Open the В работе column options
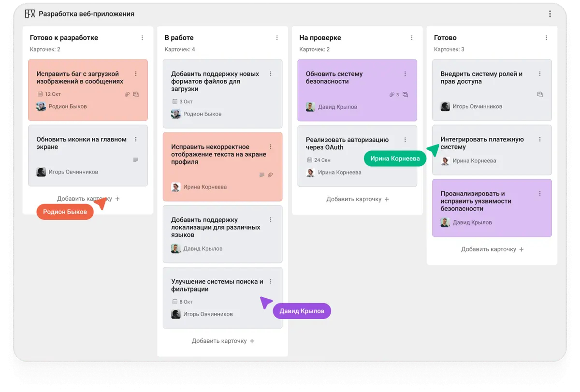Image resolution: width=580 pixels, height=392 pixels. (x=277, y=38)
